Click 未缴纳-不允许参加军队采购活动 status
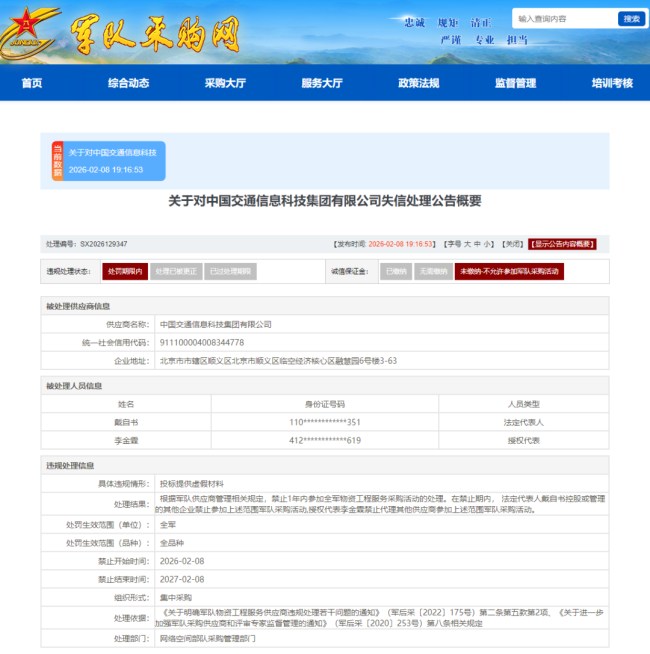Image resolution: width=650 pixels, height=654 pixels. [x=509, y=271]
